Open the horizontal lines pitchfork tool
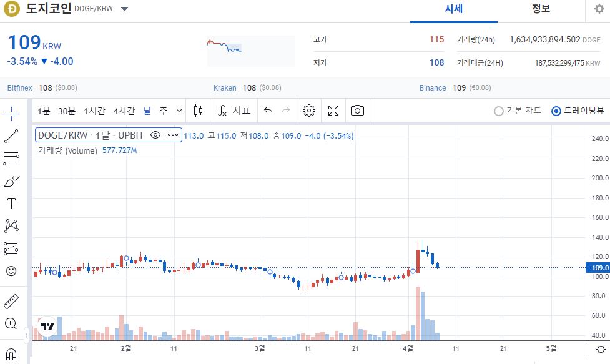This screenshot has height=364, width=610. [x=12, y=159]
